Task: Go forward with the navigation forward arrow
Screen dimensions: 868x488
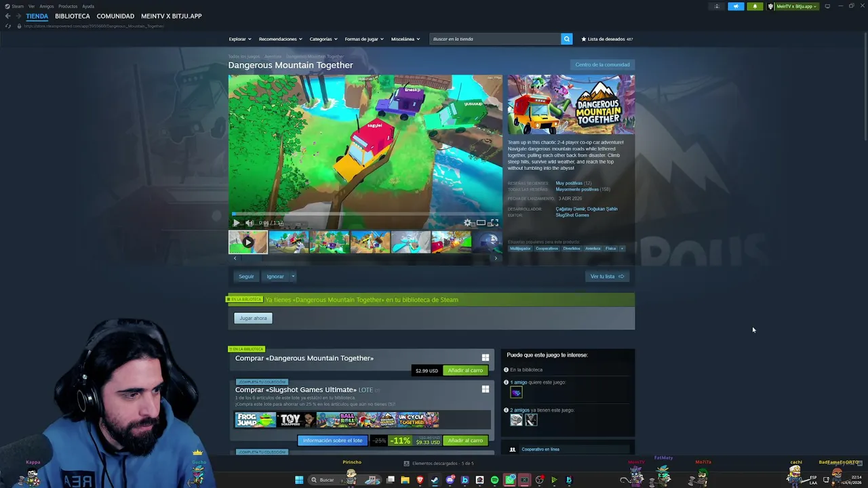Action: tap(18, 16)
